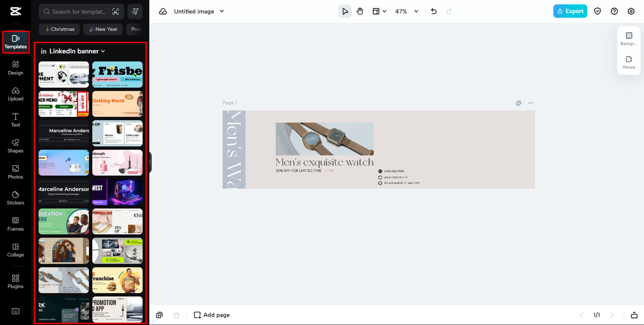
Task: Open the pages overview icon bottom right
Action: tap(634, 315)
